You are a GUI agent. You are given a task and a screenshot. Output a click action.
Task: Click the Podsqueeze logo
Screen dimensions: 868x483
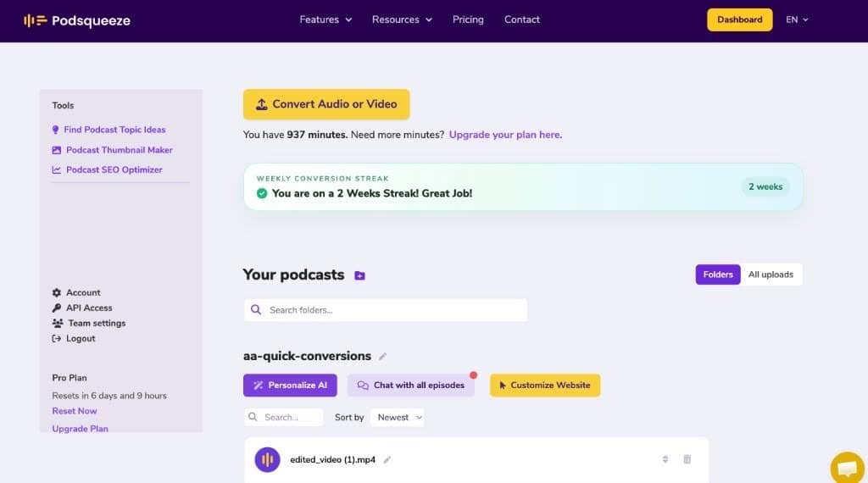tap(77, 20)
